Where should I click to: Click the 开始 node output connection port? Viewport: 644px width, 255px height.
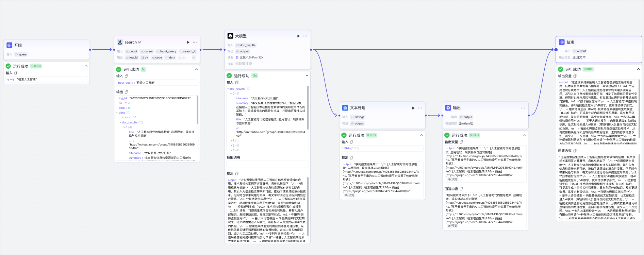(90, 50)
